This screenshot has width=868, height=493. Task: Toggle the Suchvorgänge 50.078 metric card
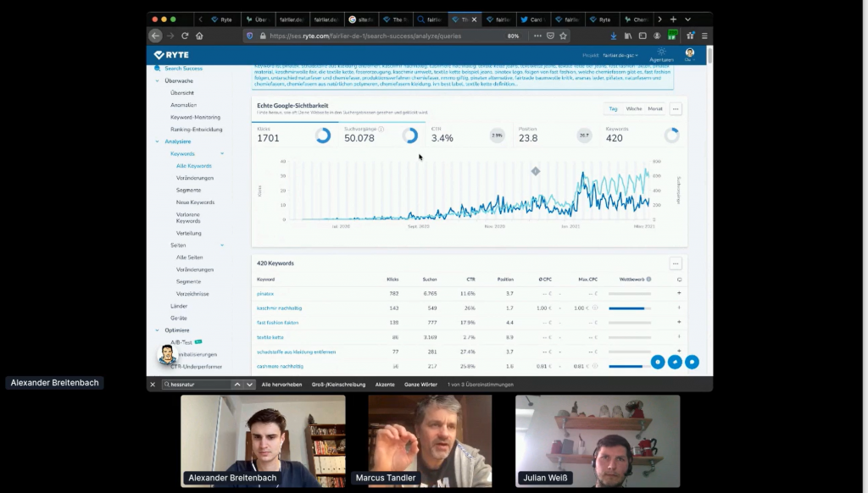tap(382, 135)
